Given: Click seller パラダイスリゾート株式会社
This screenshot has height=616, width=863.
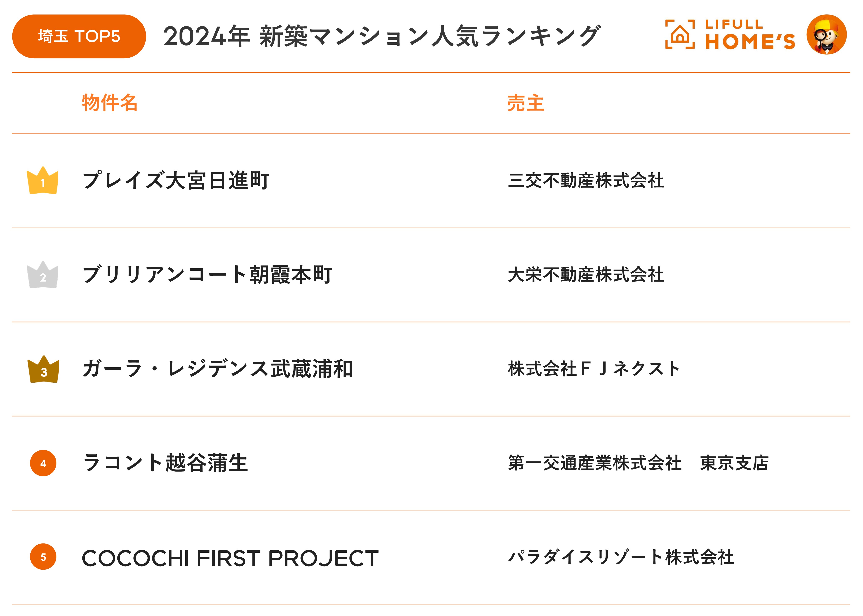Looking at the screenshot, I should click(x=621, y=557).
